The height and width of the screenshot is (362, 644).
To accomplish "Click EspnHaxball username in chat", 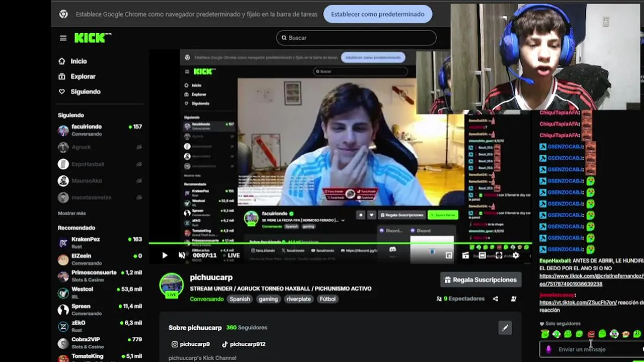I will tap(555, 261).
